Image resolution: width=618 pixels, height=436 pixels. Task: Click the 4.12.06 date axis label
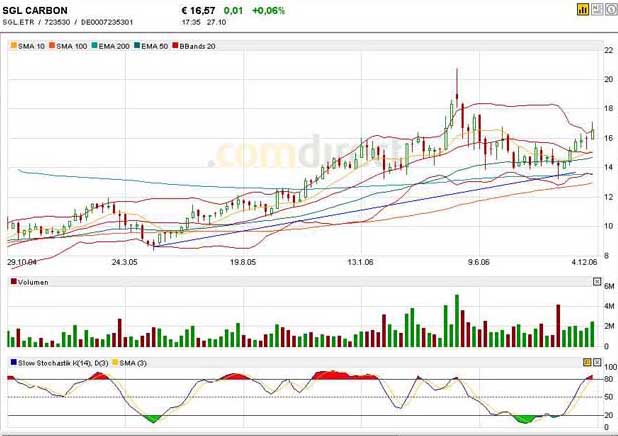584,262
